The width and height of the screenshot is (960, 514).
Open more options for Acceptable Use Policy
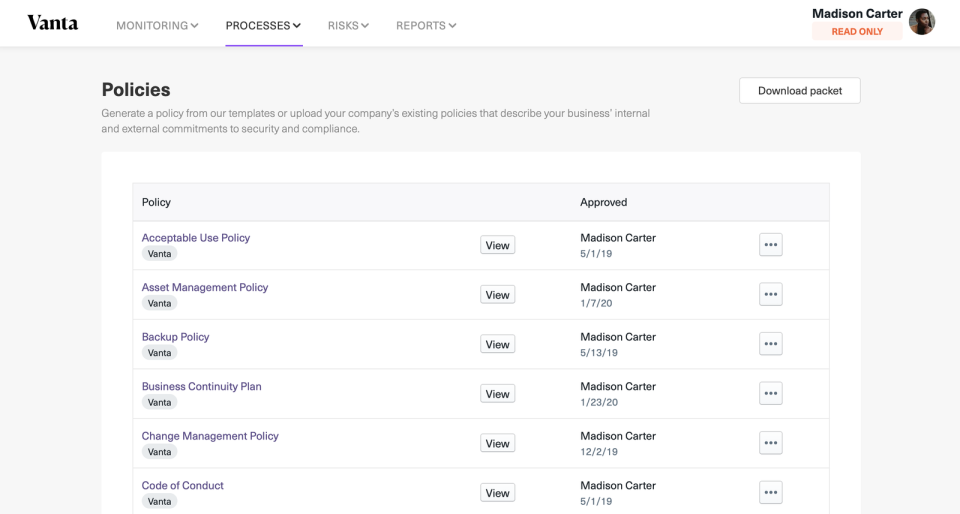pos(770,245)
